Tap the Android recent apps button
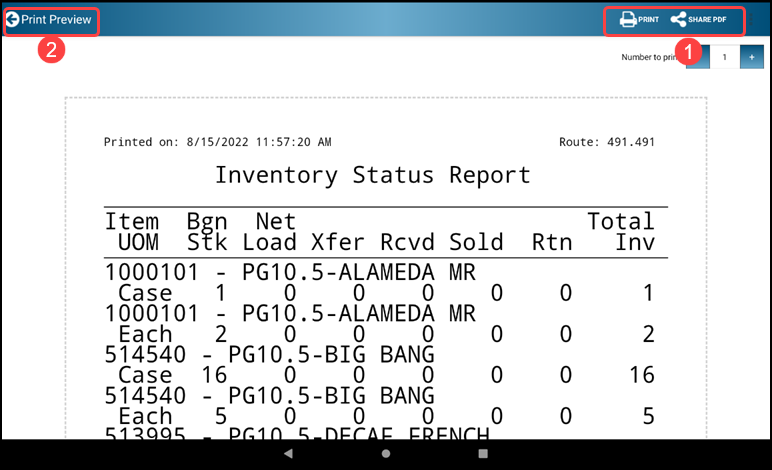Screen dimensions: 772x470 pyautogui.click(x=483, y=453)
